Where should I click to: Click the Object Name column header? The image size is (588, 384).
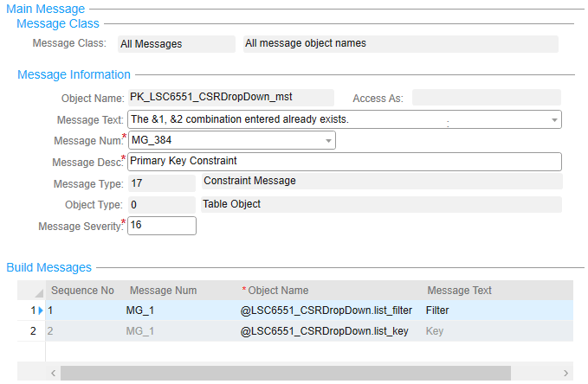[279, 291]
